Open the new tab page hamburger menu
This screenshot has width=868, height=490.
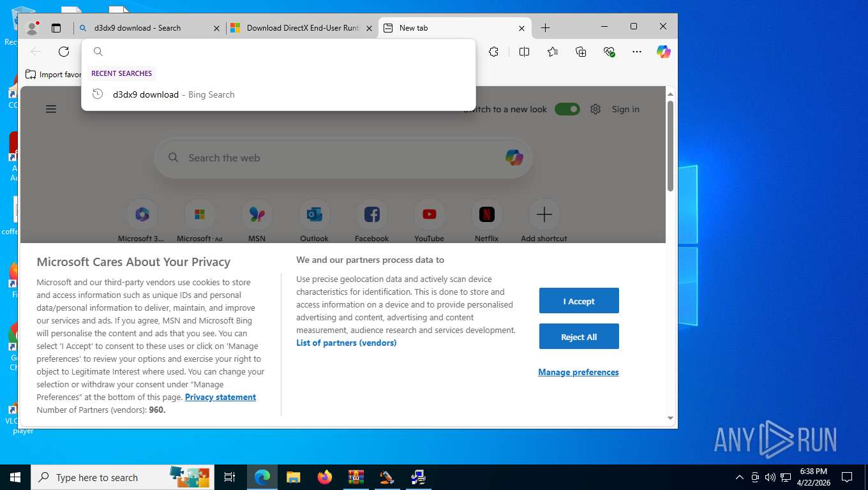click(51, 109)
